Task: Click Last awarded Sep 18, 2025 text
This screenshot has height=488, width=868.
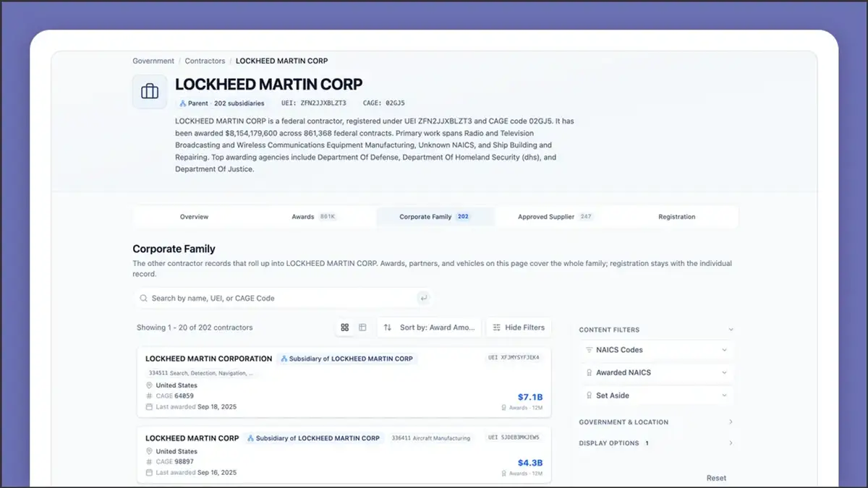Action: 196,407
